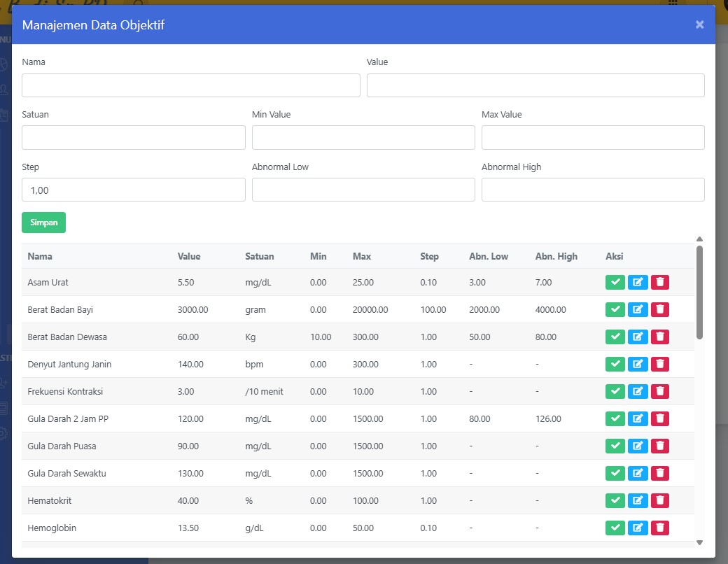Click green checkmark for Asam Urat row
The image size is (728, 564).
(x=615, y=282)
